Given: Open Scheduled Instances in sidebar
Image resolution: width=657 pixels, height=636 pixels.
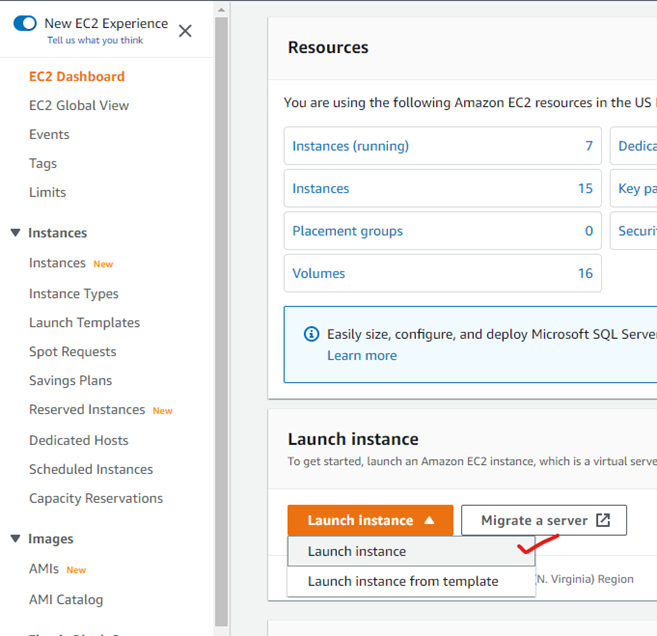Looking at the screenshot, I should 91,469.
